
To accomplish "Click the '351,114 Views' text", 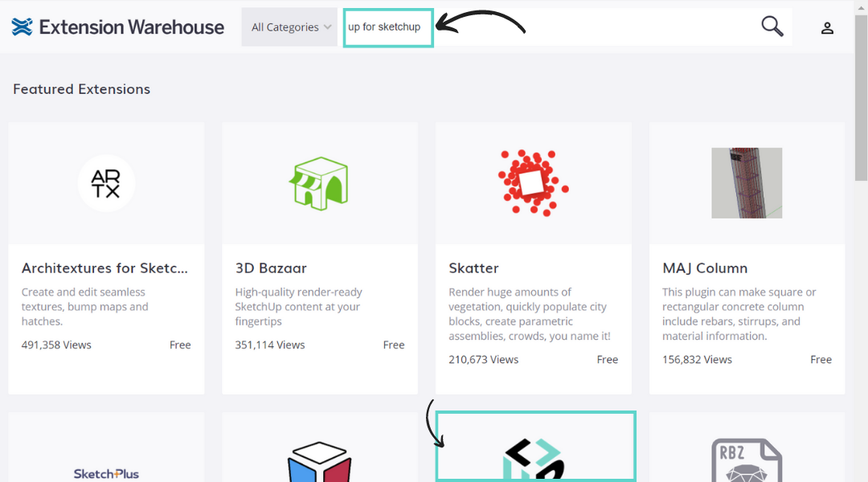I will point(270,345).
